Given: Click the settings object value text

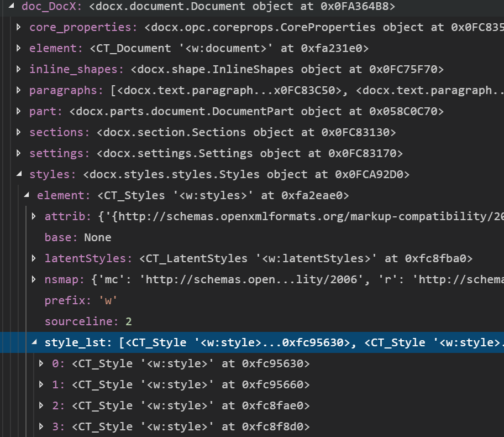Looking at the screenshot, I should [250, 153].
